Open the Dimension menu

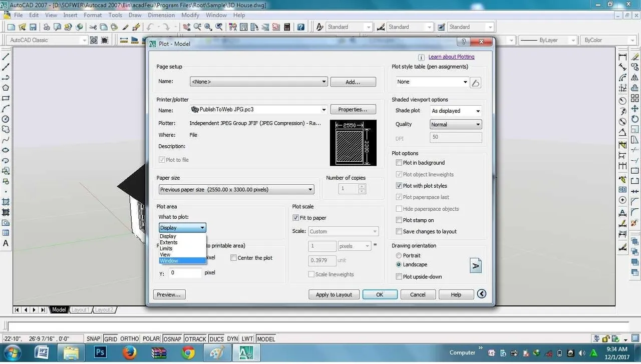[161, 15]
